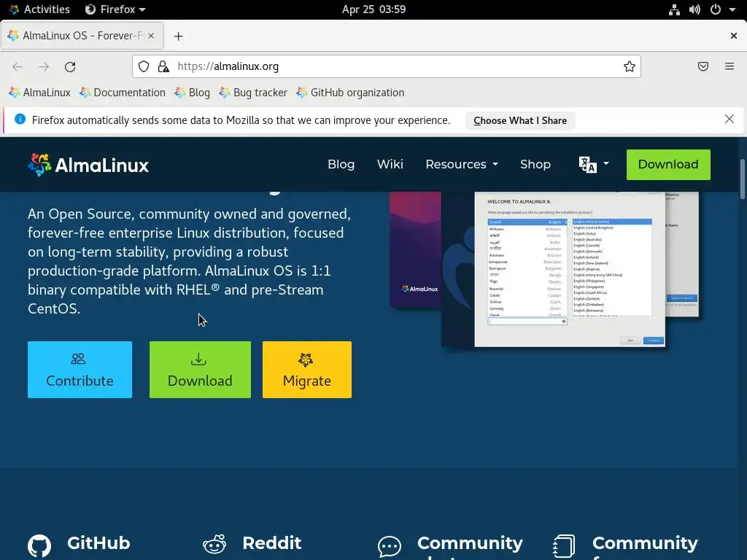The width and height of the screenshot is (747, 560).
Task: Click the green Download header button
Action: tap(668, 165)
